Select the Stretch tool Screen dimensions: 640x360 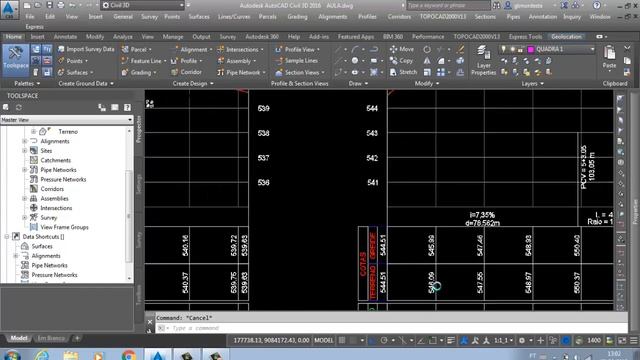[x=403, y=72]
